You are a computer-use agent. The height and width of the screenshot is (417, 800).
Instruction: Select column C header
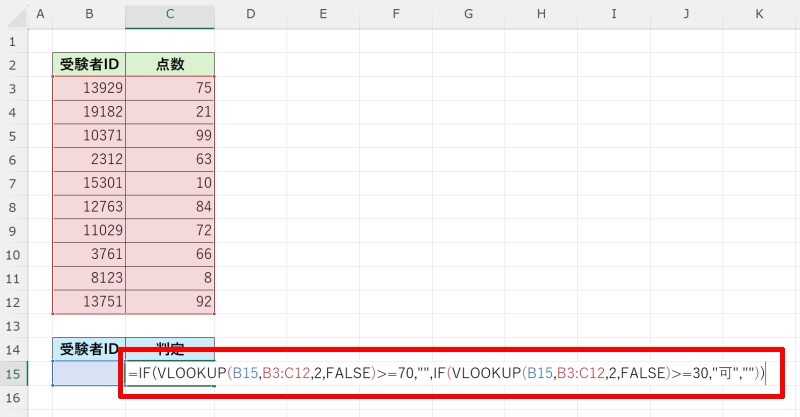pyautogui.click(x=170, y=14)
